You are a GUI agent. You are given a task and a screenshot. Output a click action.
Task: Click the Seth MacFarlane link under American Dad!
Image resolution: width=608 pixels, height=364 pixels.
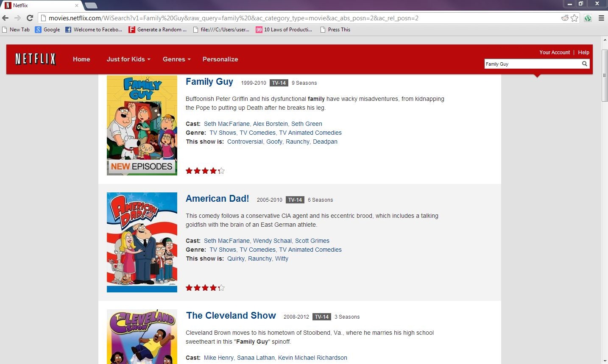tap(227, 241)
